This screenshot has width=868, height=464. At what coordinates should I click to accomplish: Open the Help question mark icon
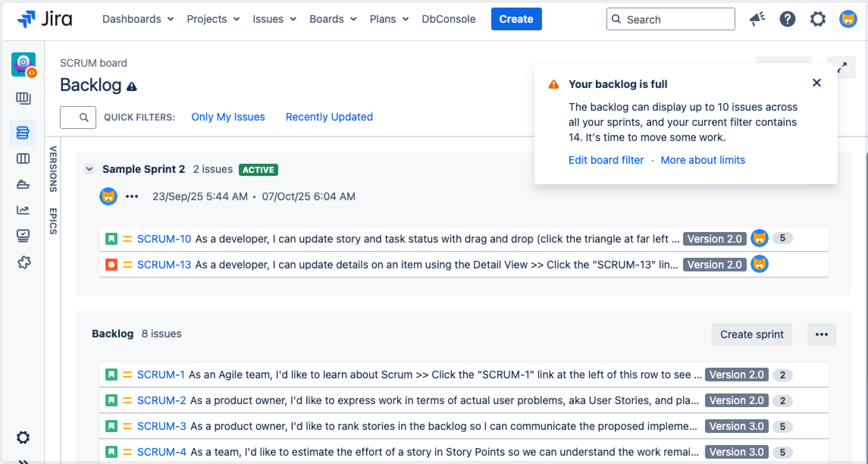[787, 19]
